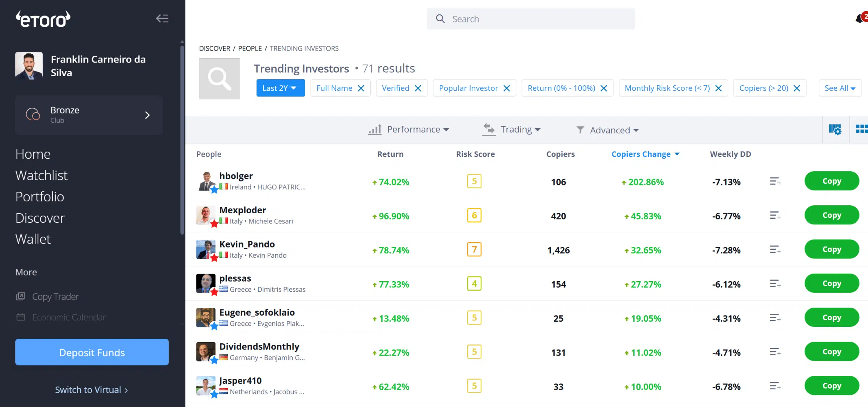Screen dimensions: 868x407
Task: Open the Performance dropdown
Action: (409, 129)
